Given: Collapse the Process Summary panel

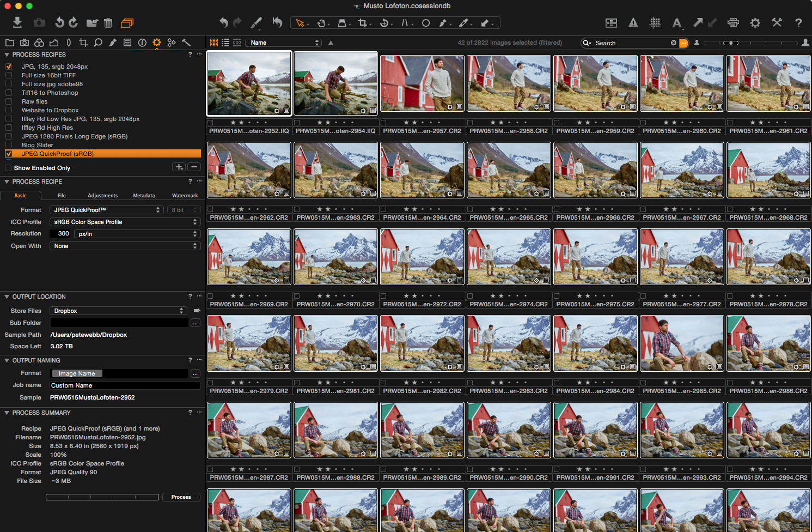Looking at the screenshot, I should pyautogui.click(x=7, y=413).
